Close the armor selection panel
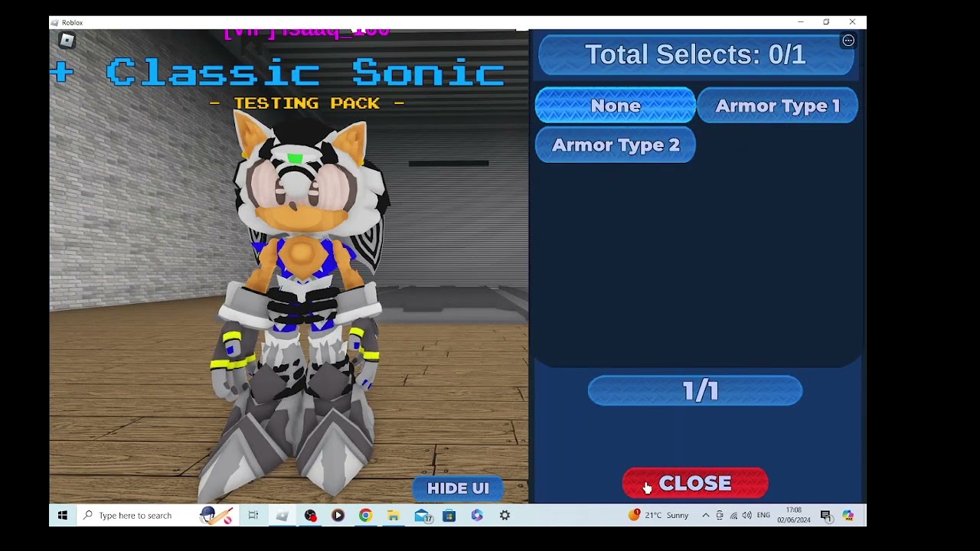The image size is (980, 551). [695, 484]
